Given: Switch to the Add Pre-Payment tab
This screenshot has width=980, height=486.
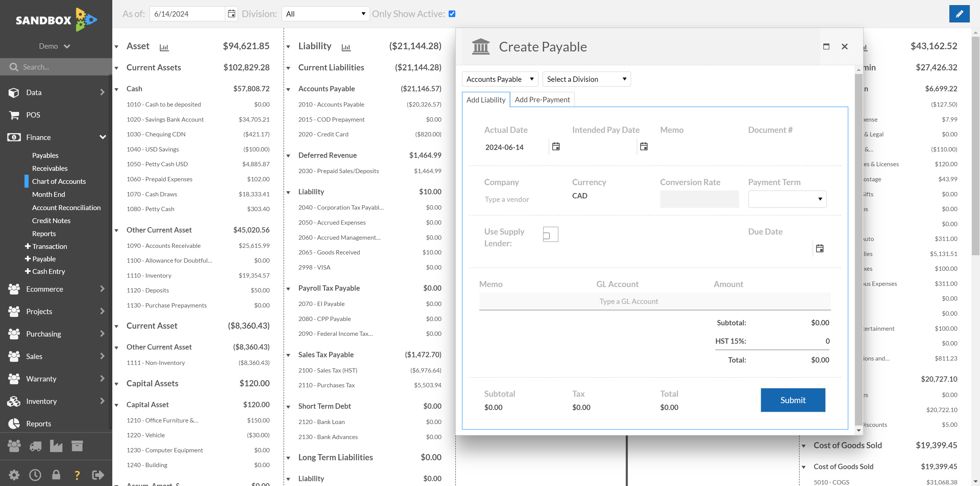Looking at the screenshot, I should coord(542,99).
